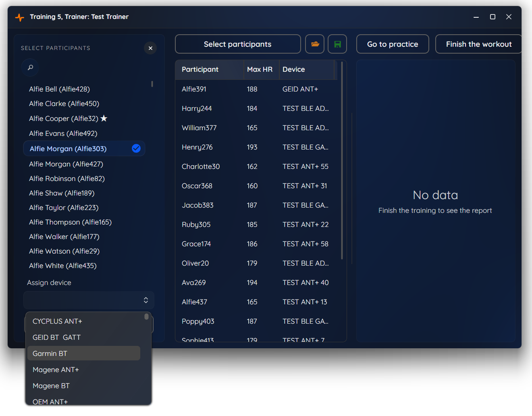Select Alfie White (Alfie435)
This screenshot has height=416, width=532.
pyautogui.click(x=85, y=266)
